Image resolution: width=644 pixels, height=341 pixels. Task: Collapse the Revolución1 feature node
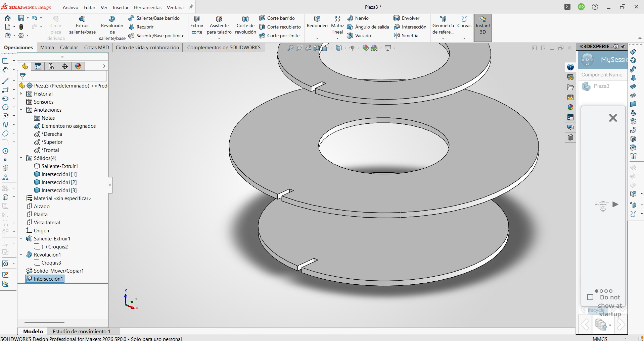21,255
